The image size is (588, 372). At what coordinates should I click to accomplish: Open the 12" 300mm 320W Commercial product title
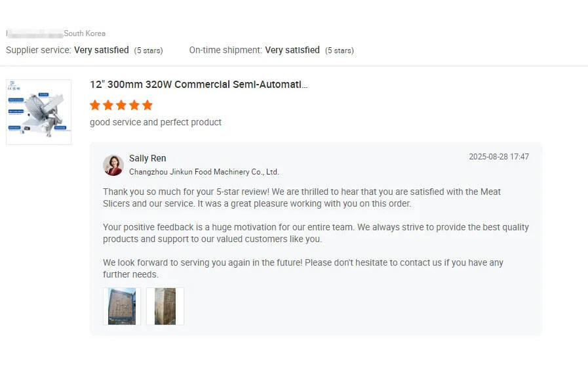click(199, 85)
